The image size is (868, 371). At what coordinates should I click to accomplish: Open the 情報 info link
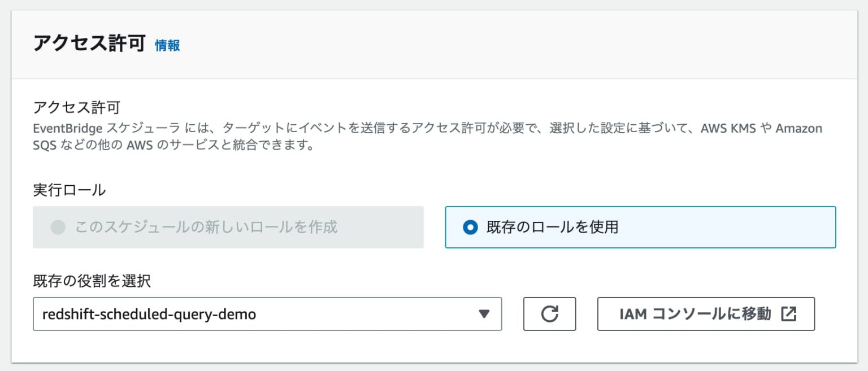pyautogui.click(x=167, y=45)
